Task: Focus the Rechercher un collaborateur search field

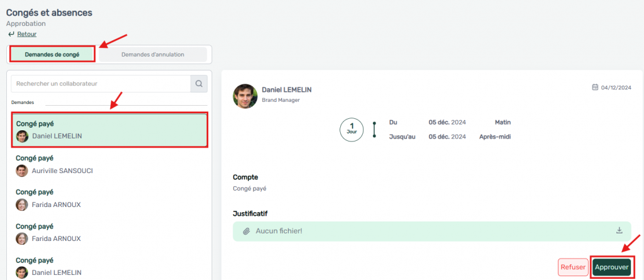Action: pyautogui.click(x=101, y=84)
